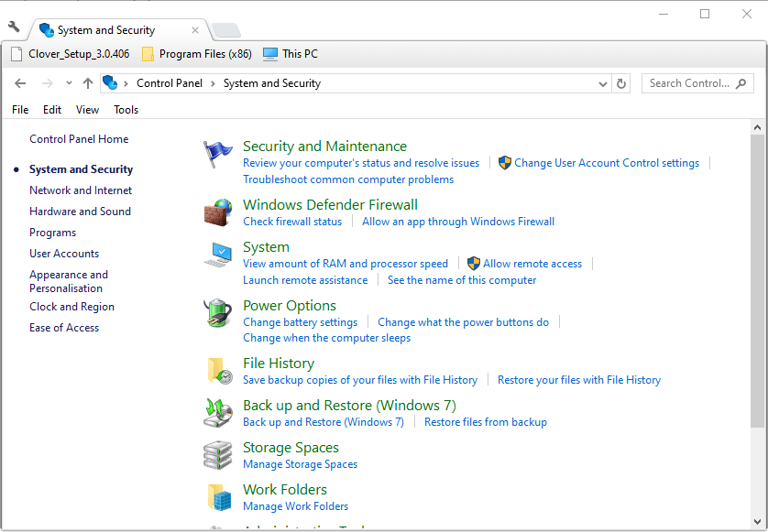The height and width of the screenshot is (532, 768).
Task: Open Appearance and Personalisation category
Action: (x=69, y=281)
